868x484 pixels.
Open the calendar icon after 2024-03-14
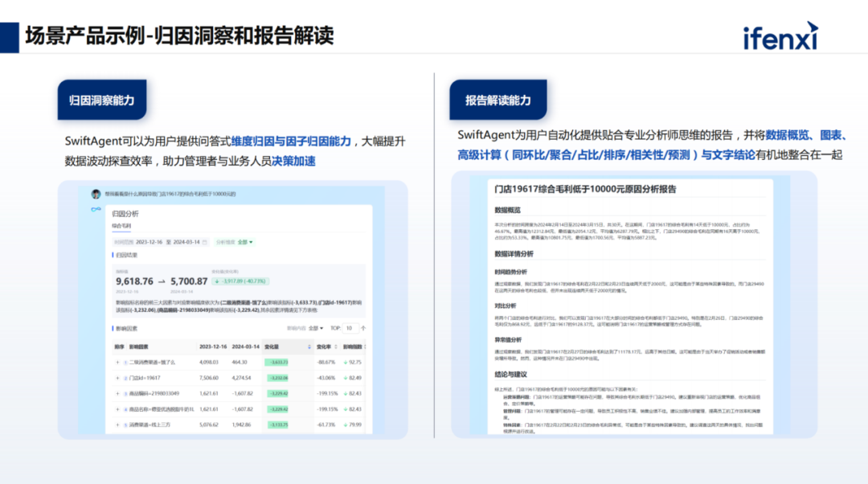point(205,242)
